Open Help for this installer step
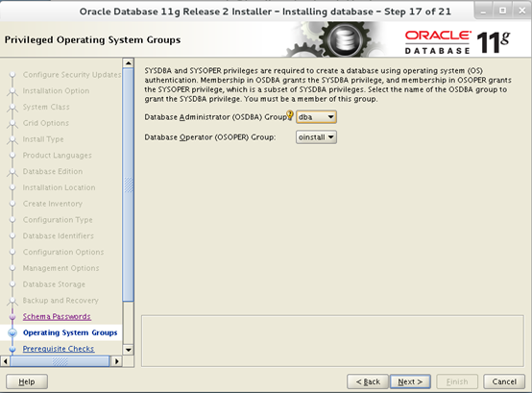 27,381
